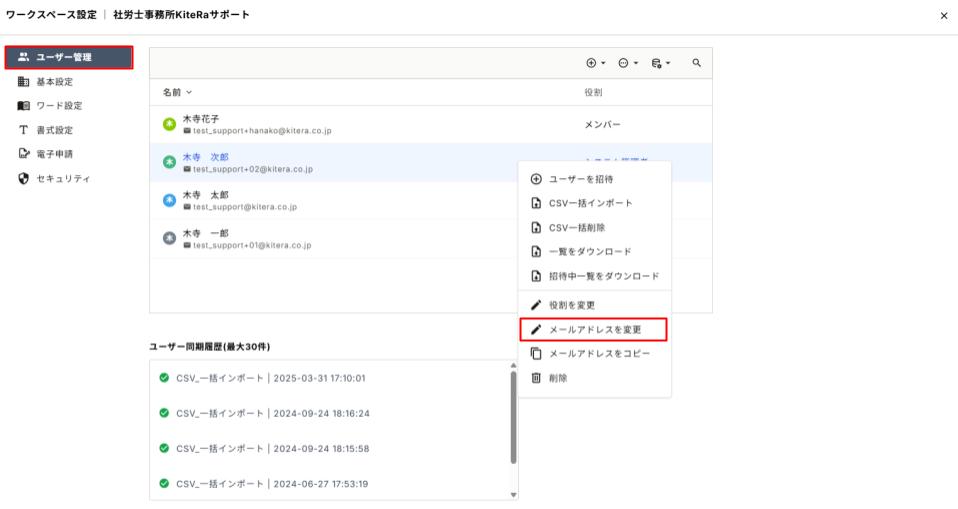Click the green check on the 18:16:24 entry
This screenshot has height=509, width=958.
click(x=164, y=413)
